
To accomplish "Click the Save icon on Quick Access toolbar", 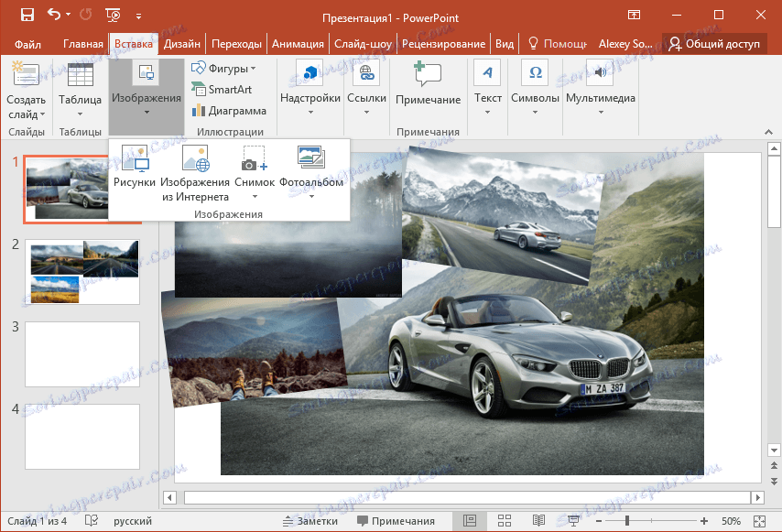I will click(26, 14).
